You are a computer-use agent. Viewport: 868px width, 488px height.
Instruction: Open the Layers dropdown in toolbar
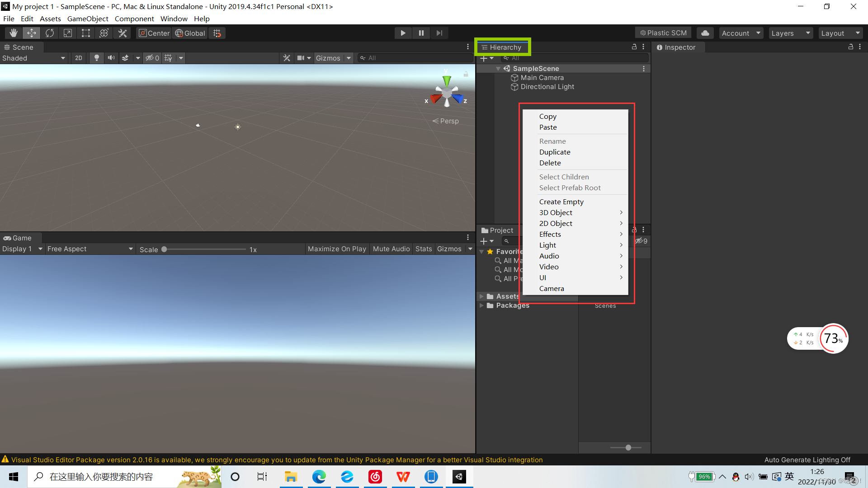(790, 33)
